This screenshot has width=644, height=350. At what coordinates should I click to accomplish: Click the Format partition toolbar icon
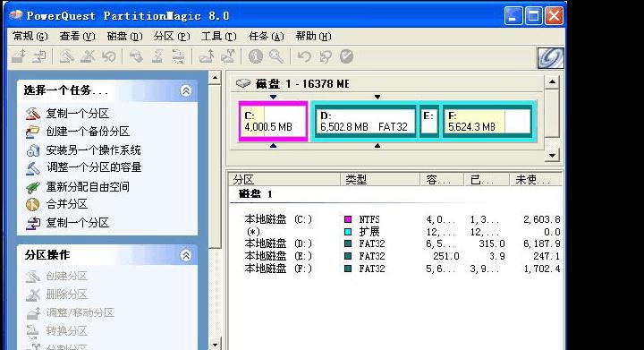click(x=157, y=55)
